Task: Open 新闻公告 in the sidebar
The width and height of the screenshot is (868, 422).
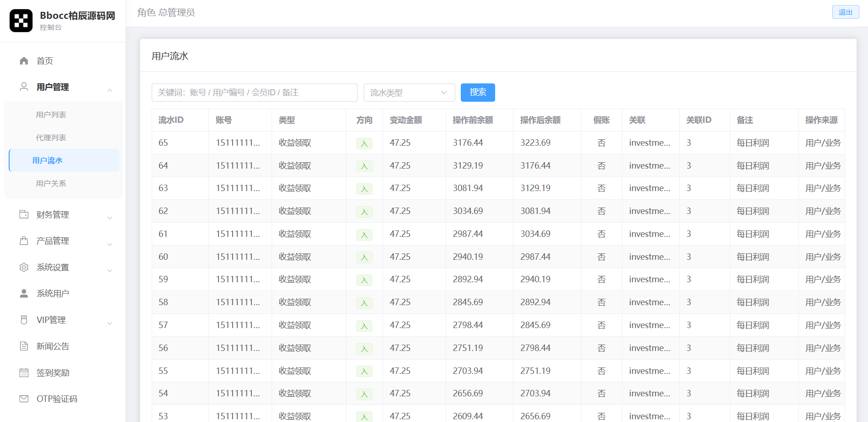Action: (53, 346)
